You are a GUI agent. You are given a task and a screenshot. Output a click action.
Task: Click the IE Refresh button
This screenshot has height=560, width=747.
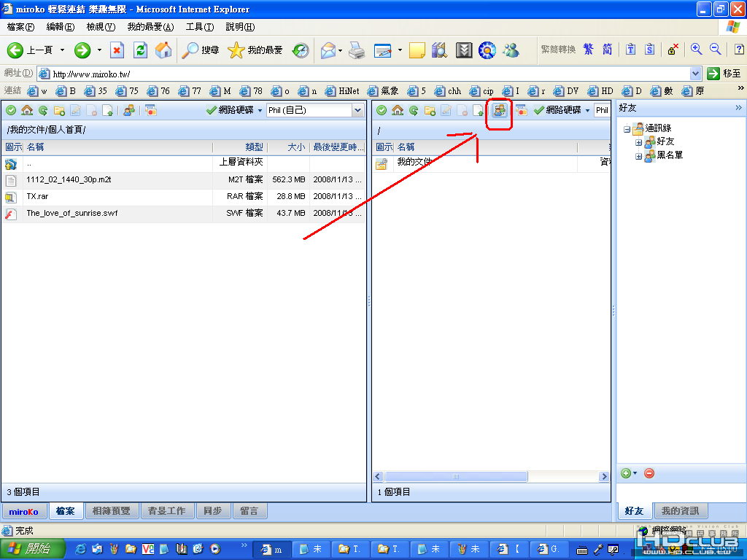(141, 50)
